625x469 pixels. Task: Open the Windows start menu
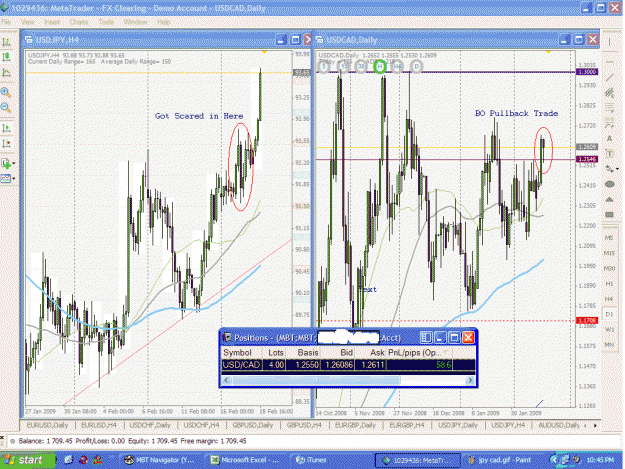(28, 460)
